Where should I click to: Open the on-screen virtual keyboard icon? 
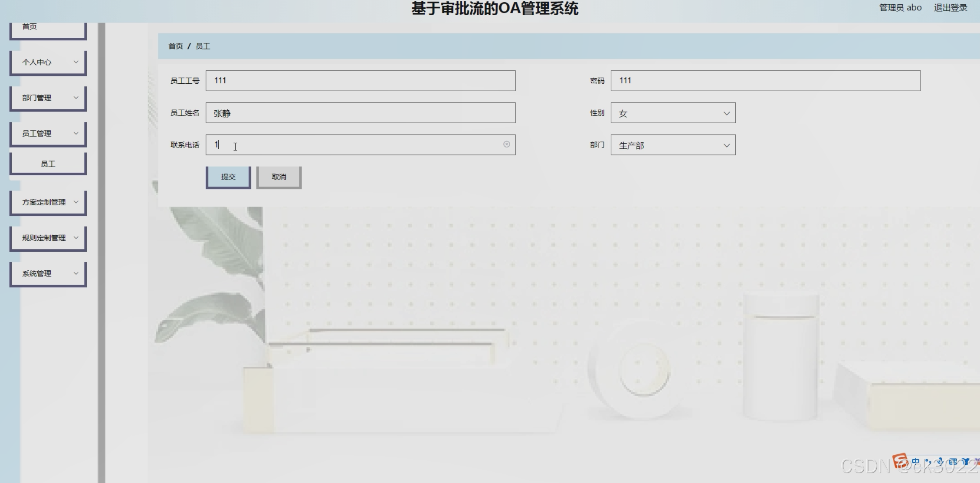[953, 461]
